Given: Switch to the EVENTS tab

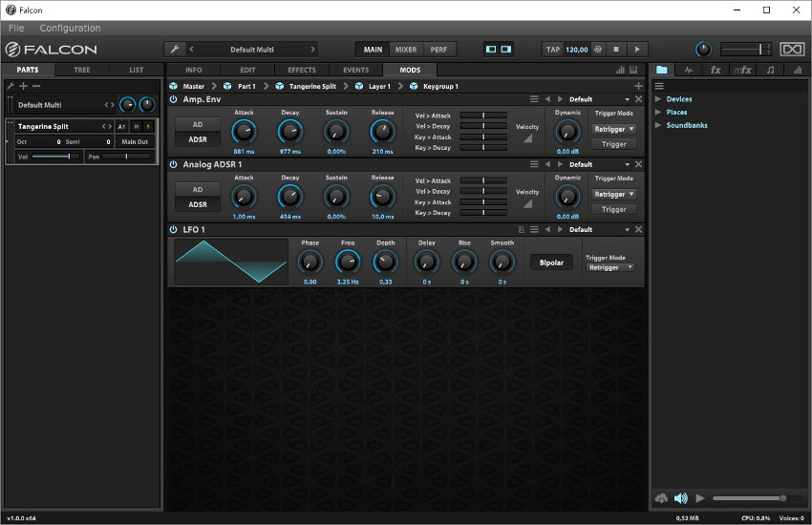Looking at the screenshot, I should point(356,70).
